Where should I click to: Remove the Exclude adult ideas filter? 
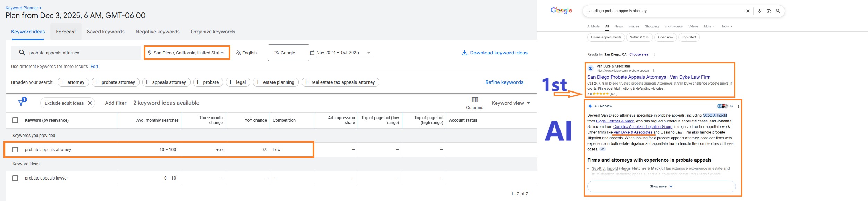pos(90,103)
